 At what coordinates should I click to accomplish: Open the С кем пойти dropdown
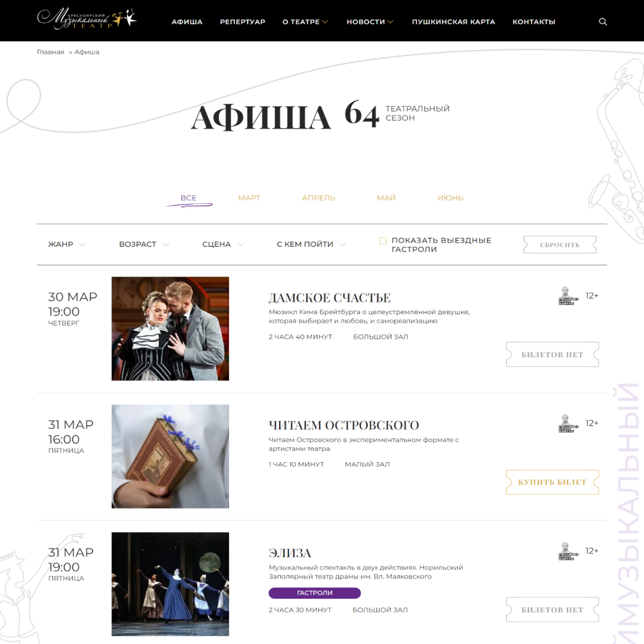312,244
